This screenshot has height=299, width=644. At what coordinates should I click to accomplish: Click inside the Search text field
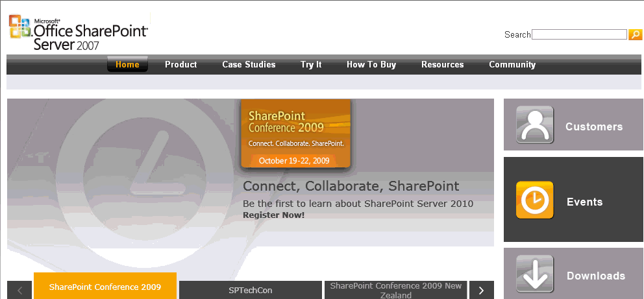pos(579,34)
